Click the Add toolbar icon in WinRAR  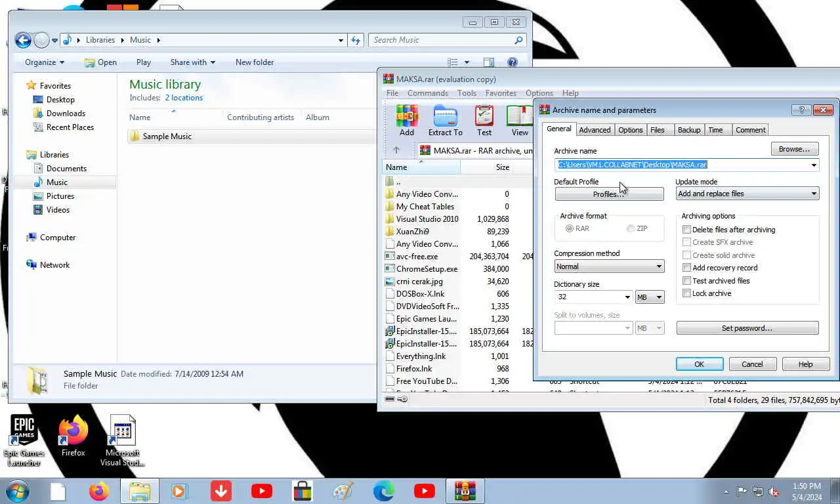407,121
